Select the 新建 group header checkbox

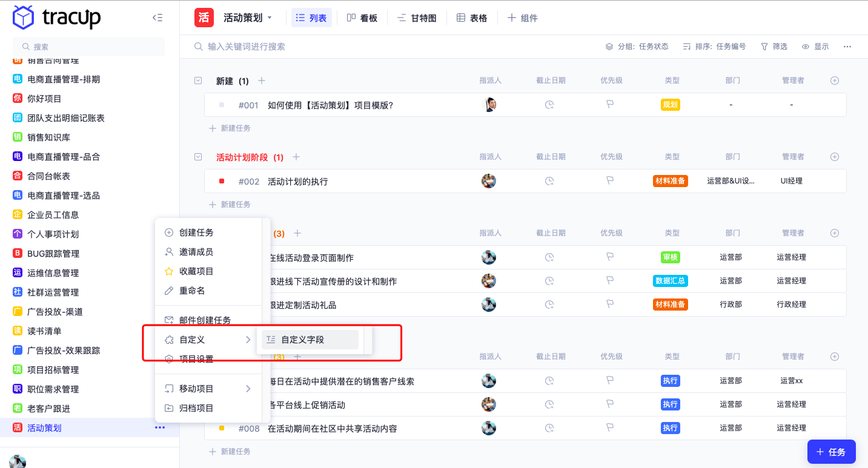[x=198, y=80]
